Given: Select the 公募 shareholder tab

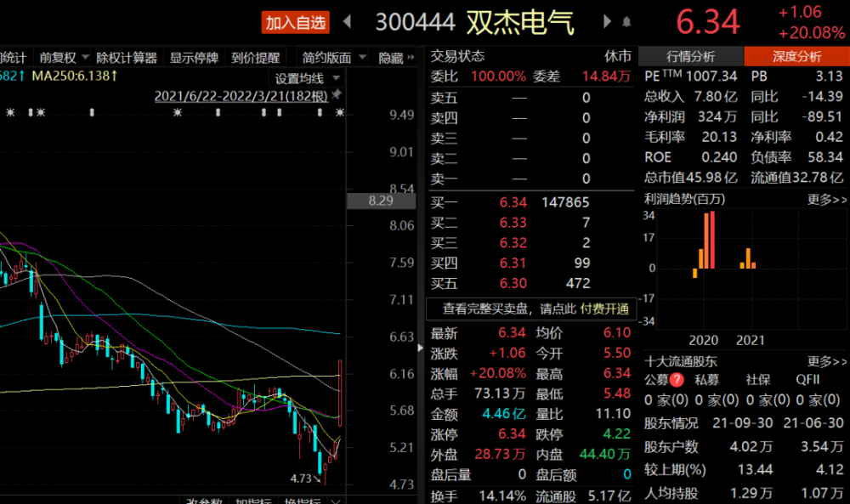Looking at the screenshot, I should 656,379.
